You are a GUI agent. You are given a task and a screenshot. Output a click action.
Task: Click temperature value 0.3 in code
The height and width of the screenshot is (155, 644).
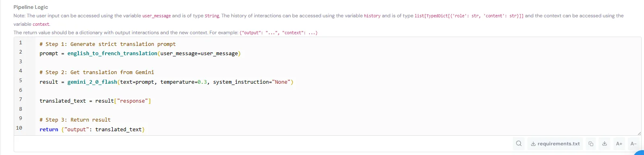pyautogui.click(x=202, y=82)
